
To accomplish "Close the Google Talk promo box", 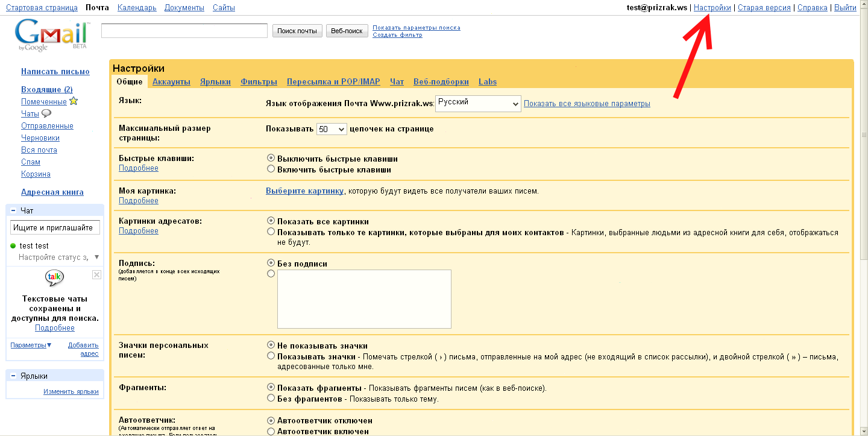I will pyautogui.click(x=96, y=274).
